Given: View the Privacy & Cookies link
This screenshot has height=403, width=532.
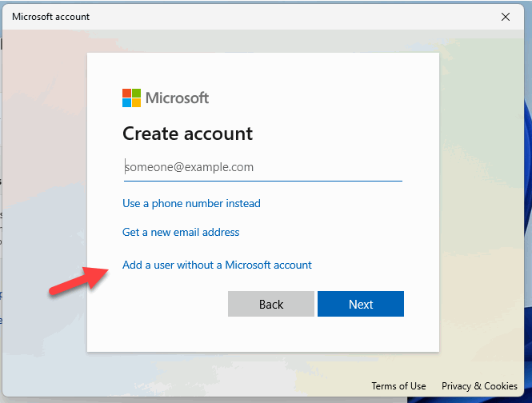Looking at the screenshot, I should pos(479,386).
